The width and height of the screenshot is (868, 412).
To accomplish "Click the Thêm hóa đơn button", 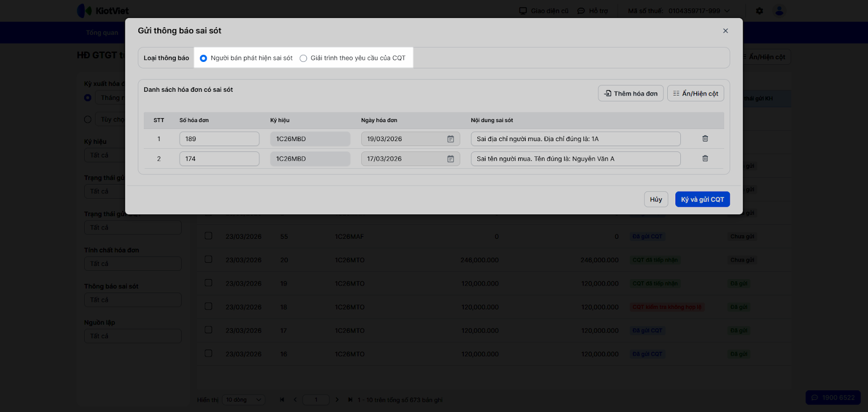I will point(631,93).
